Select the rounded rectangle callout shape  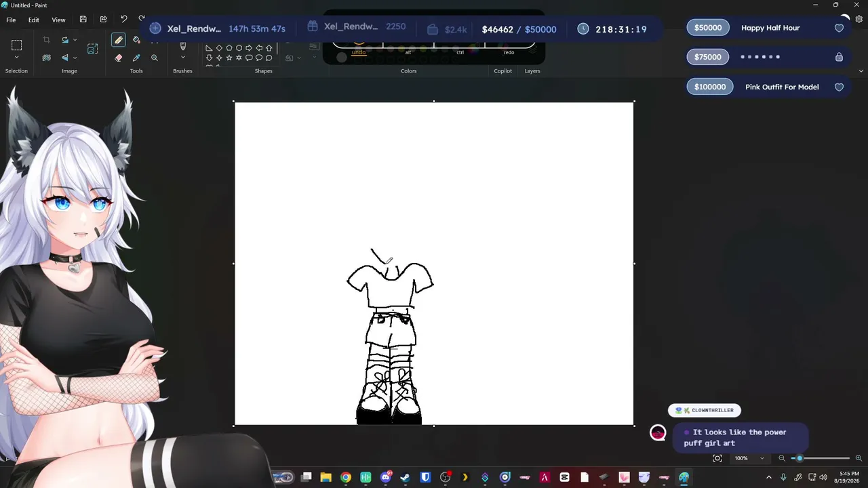(x=249, y=58)
